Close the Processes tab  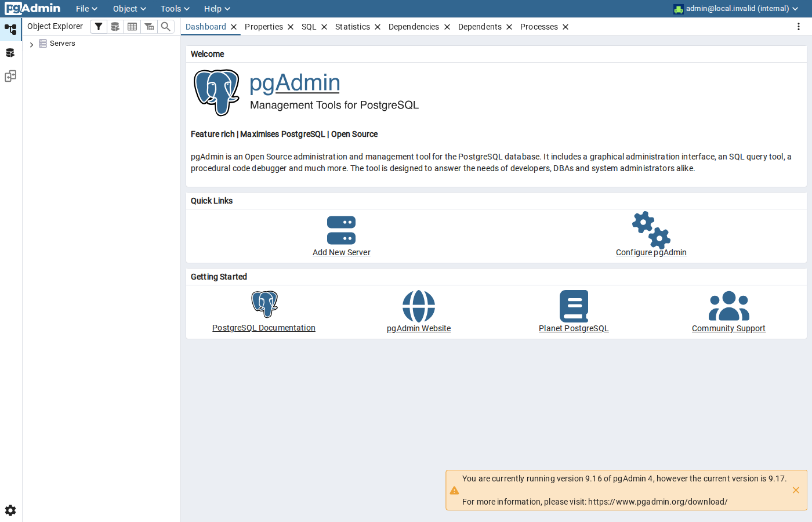565,27
